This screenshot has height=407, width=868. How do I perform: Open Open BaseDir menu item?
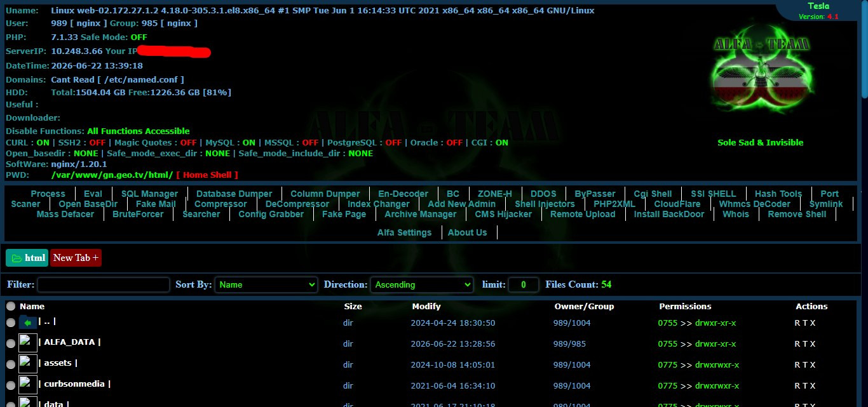(88, 204)
